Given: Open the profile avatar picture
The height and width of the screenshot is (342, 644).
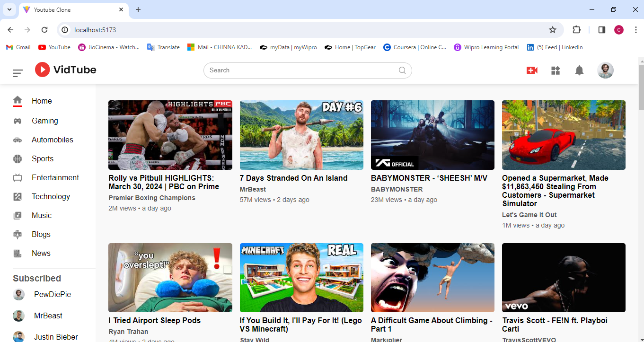Looking at the screenshot, I should point(605,70).
